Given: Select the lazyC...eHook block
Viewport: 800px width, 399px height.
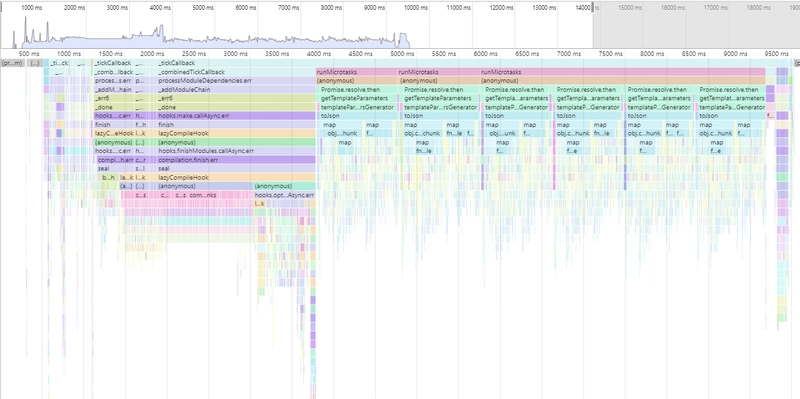Looking at the screenshot, I should click(x=113, y=133).
